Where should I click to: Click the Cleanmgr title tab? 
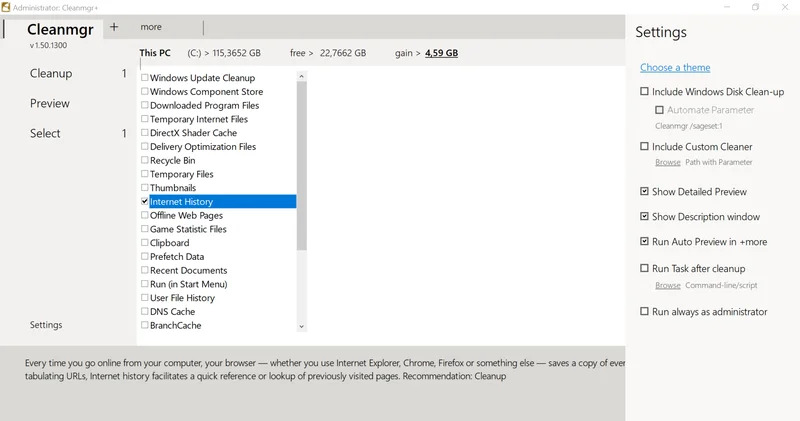click(60, 30)
